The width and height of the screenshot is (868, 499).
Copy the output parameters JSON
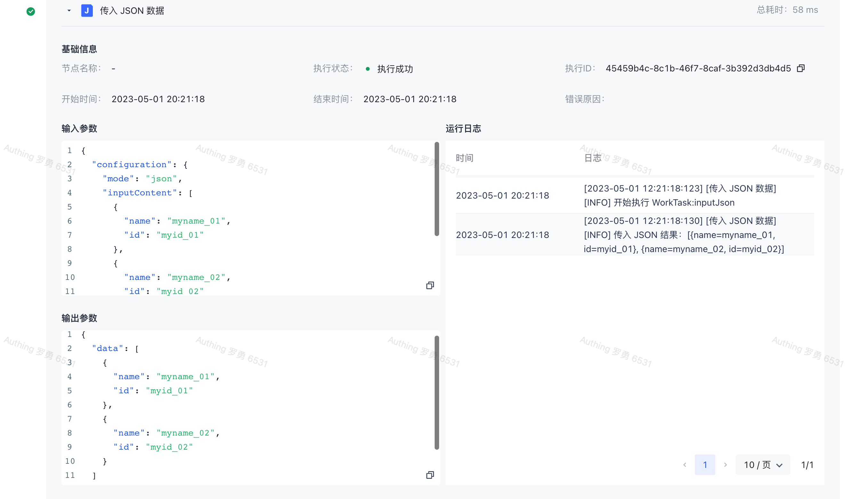(x=430, y=475)
